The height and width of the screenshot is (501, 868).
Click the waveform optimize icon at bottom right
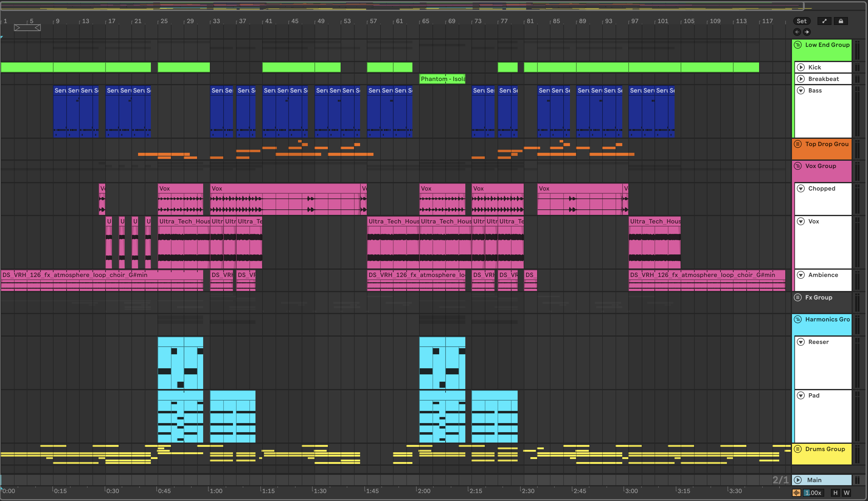(x=796, y=492)
